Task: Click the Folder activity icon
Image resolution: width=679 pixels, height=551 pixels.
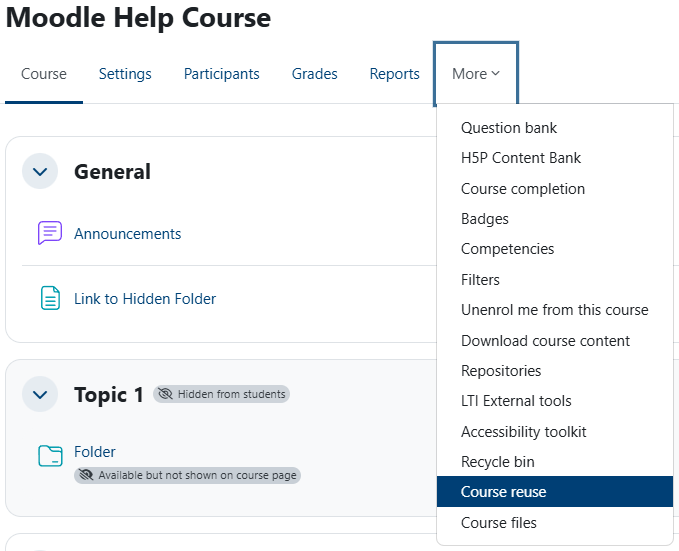Action: 50,456
